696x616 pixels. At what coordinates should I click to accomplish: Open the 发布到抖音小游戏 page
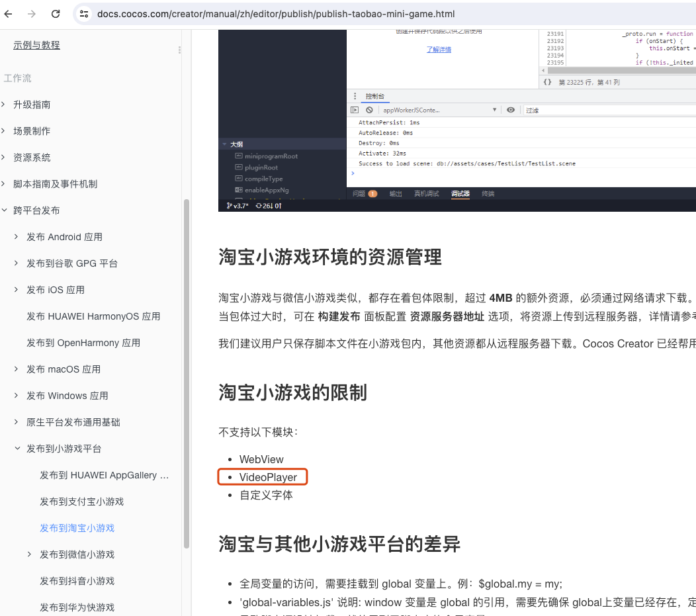click(x=77, y=580)
